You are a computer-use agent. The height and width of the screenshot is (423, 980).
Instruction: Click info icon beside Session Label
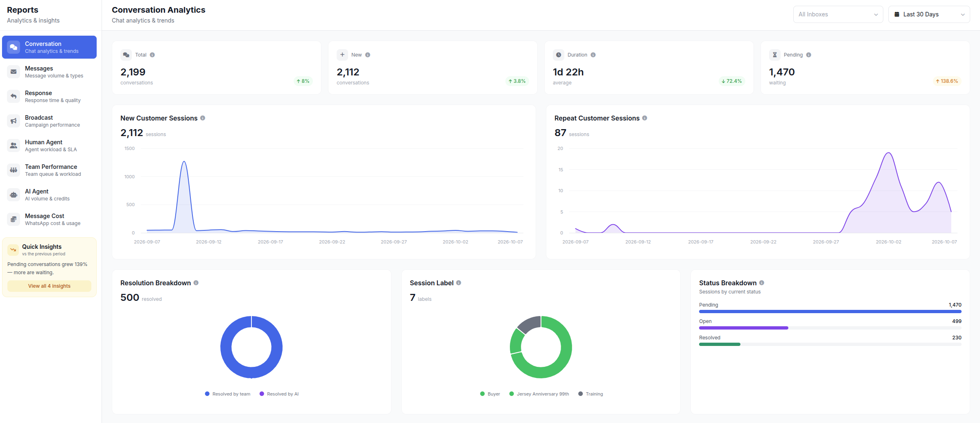pyautogui.click(x=459, y=283)
